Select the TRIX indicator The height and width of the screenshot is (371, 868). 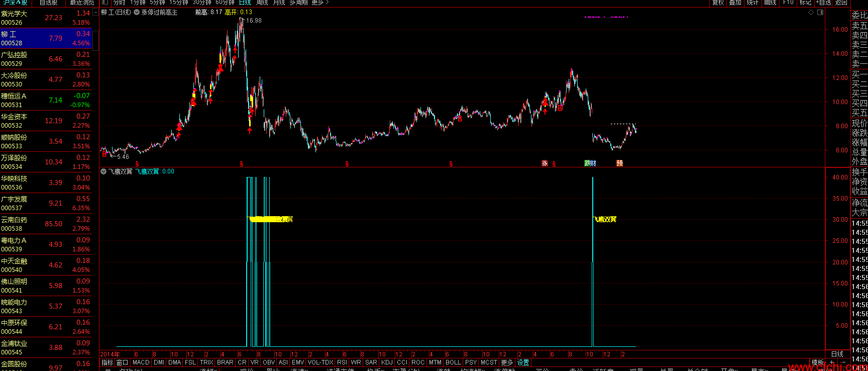tap(206, 362)
